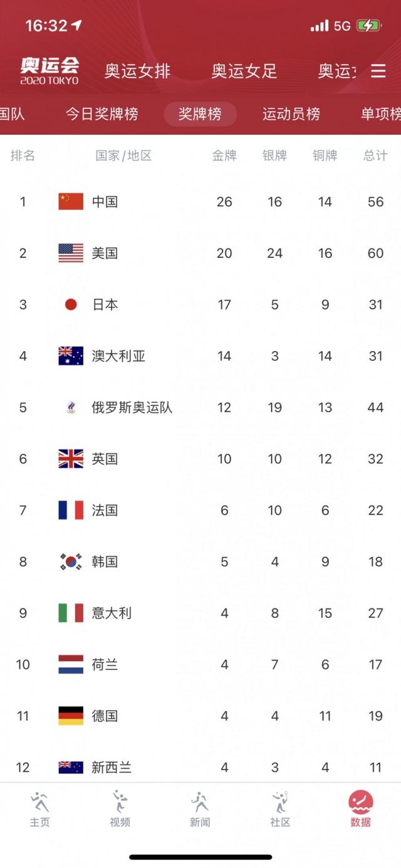
Task: Tap the South Korea flag icon
Action: pyautogui.click(x=71, y=562)
